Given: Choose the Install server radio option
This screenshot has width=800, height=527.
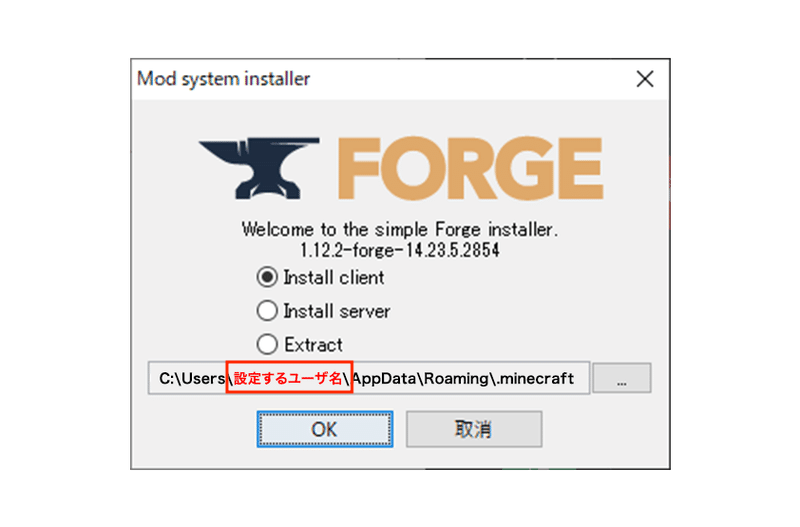Looking at the screenshot, I should click(x=267, y=311).
